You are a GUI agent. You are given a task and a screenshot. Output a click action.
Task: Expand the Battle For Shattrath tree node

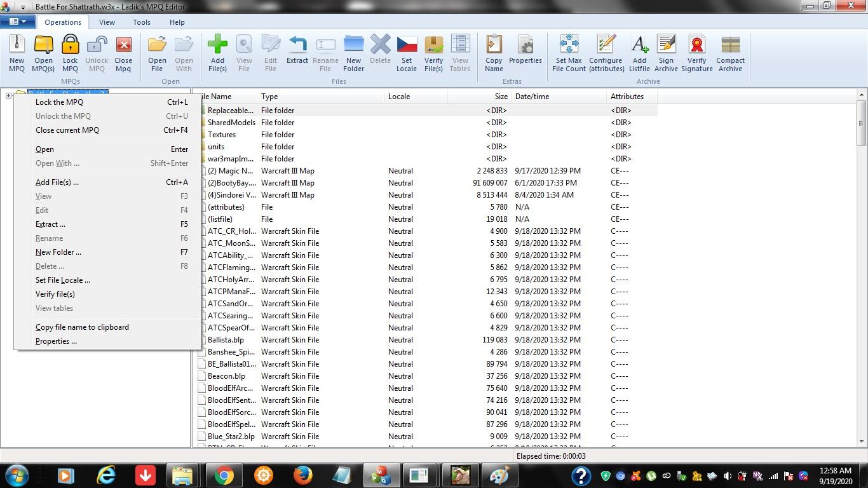click(8, 96)
